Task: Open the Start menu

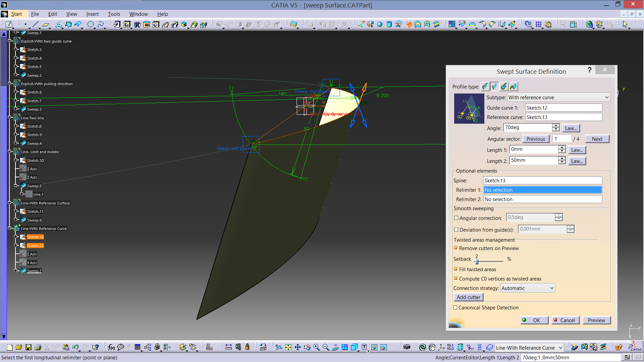Action: (x=16, y=14)
